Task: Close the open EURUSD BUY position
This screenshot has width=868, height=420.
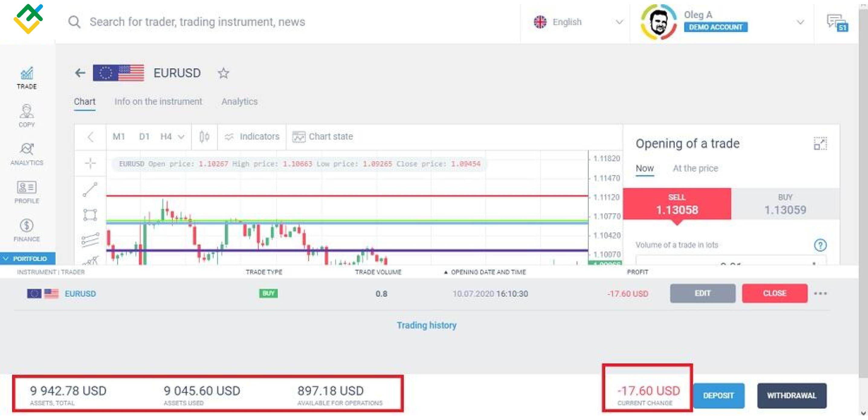Action: click(x=774, y=293)
